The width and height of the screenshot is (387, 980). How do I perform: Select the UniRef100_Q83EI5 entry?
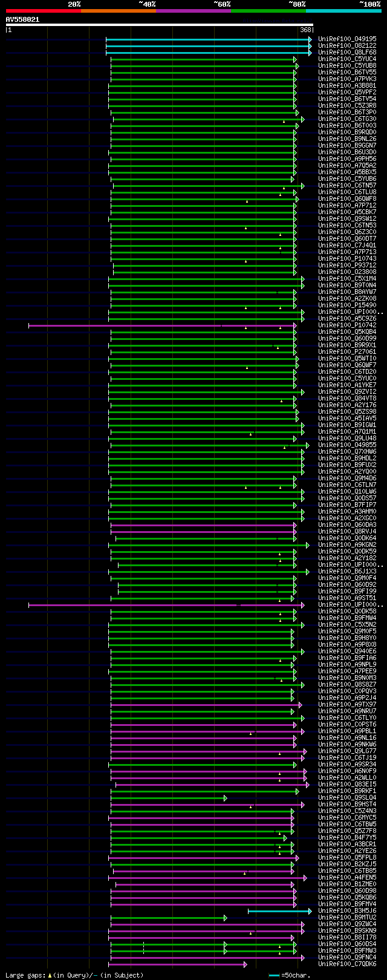pos(347,785)
